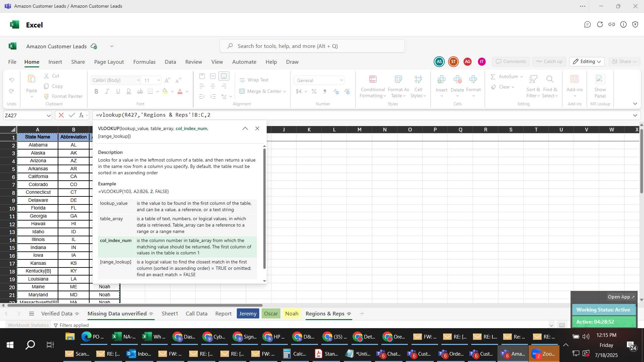Open the Comments pane button
Screen dimensions: 644x362
[x=511, y=61]
